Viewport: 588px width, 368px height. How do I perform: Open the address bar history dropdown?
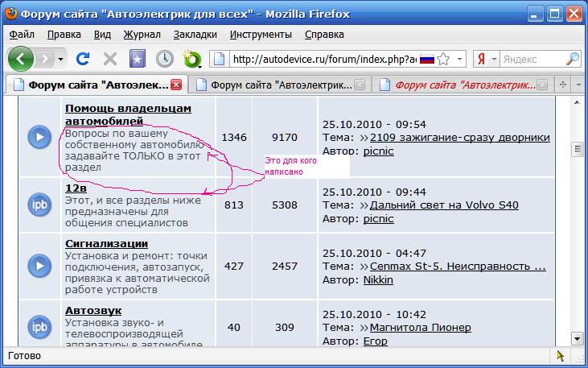459,60
